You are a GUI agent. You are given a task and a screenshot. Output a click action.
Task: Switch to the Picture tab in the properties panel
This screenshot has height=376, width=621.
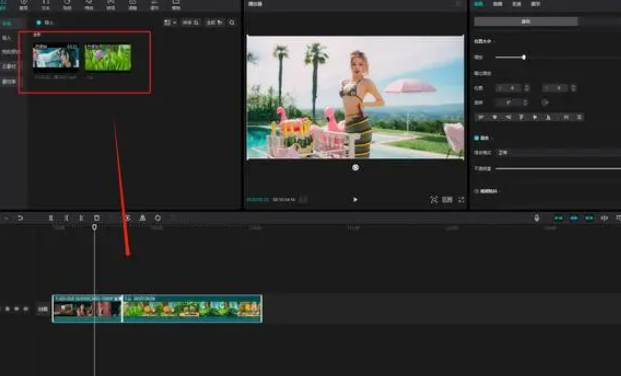pos(478,4)
